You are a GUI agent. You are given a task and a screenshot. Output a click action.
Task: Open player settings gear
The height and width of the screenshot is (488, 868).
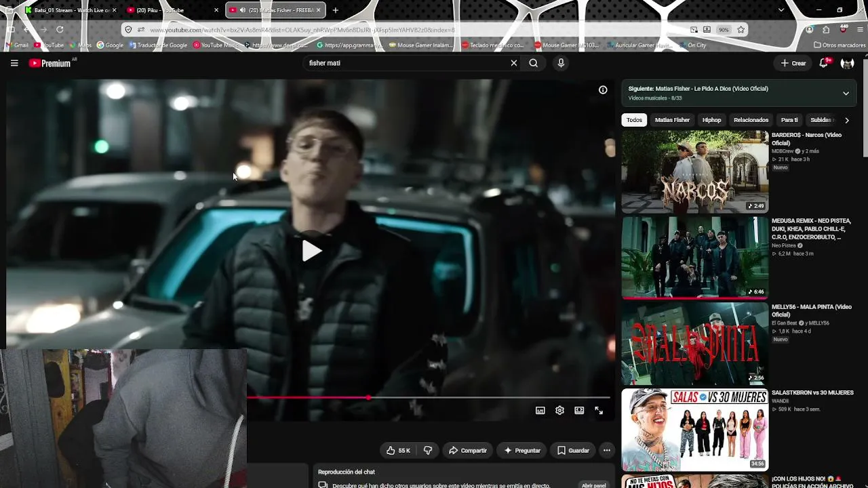click(x=559, y=410)
